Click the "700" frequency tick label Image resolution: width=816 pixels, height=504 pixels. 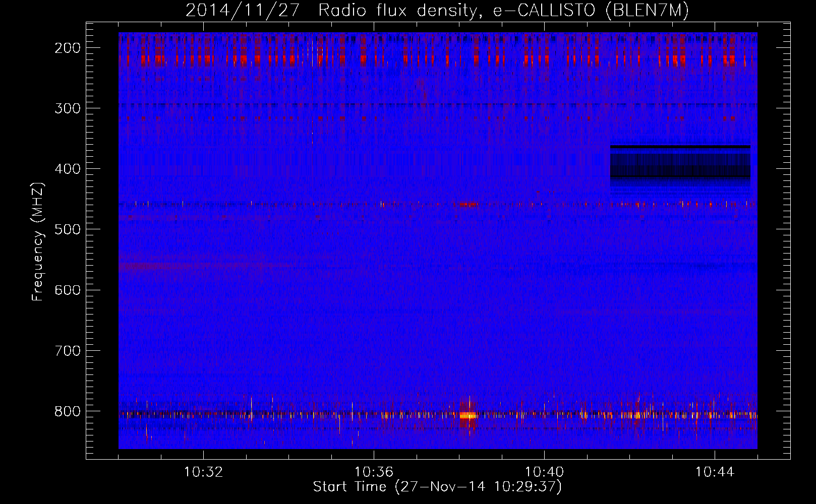tap(68, 350)
